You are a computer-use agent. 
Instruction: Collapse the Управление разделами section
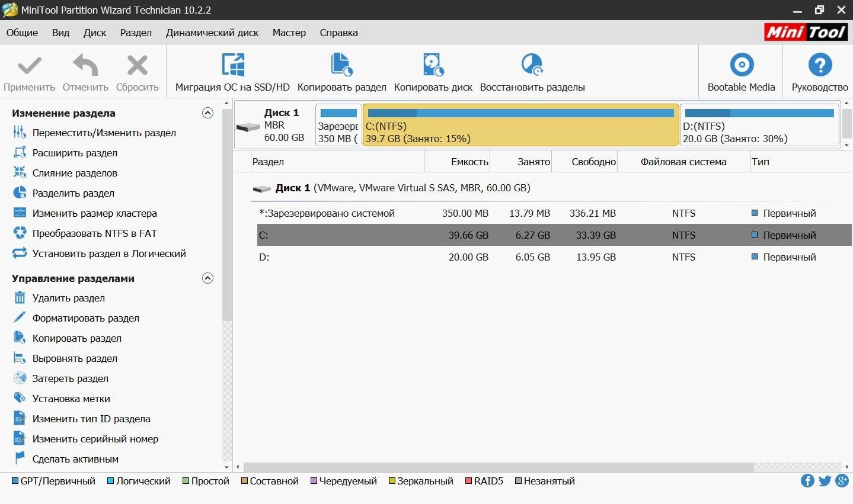click(207, 278)
